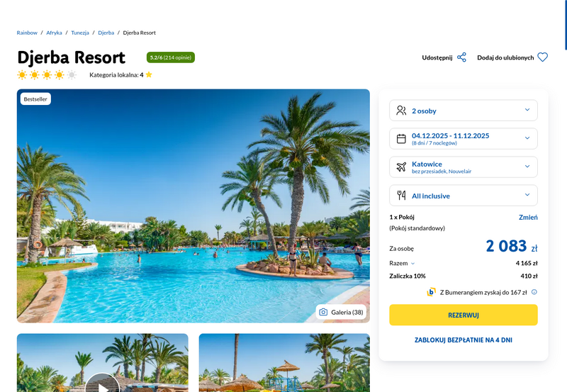Open the All inclusive meal dropdown
This screenshot has width=567, height=392.
pyautogui.click(x=464, y=195)
